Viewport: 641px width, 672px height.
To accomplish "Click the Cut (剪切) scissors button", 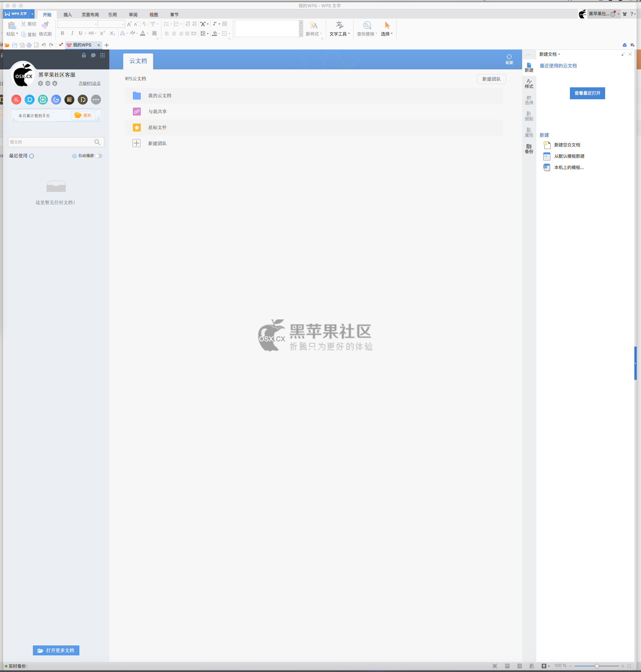I will (28, 24).
